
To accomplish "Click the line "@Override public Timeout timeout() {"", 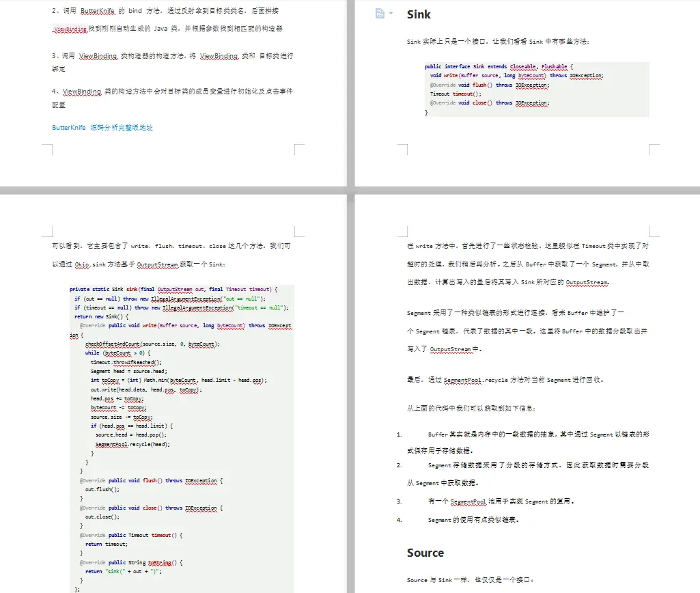I will coord(131,536).
